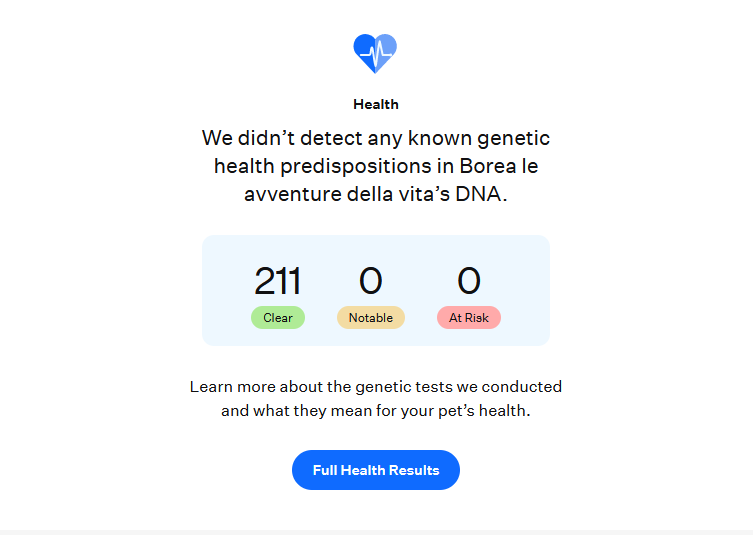This screenshot has width=753, height=535.
Task: Click the 211 clear tests count
Action: tap(278, 282)
